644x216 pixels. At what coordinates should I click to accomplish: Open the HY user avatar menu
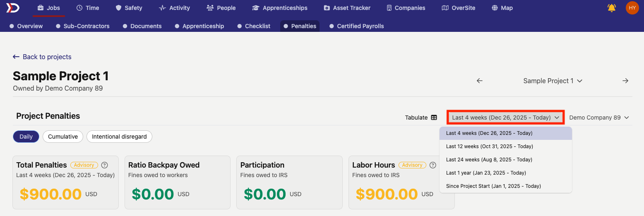(x=632, y=8)
